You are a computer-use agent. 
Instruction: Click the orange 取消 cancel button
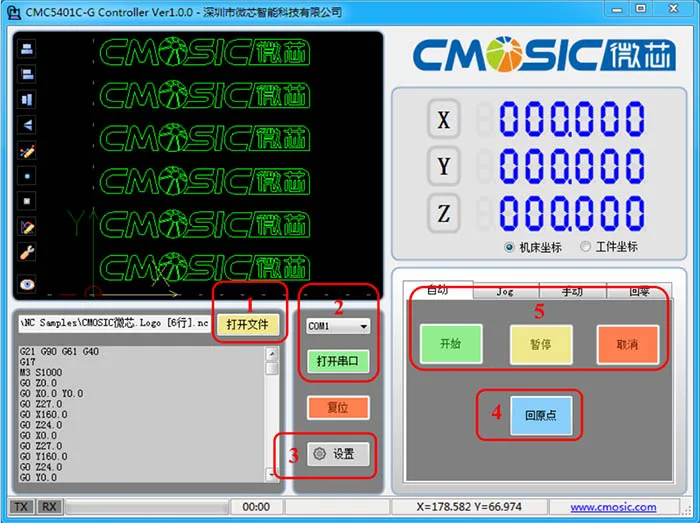627,345
